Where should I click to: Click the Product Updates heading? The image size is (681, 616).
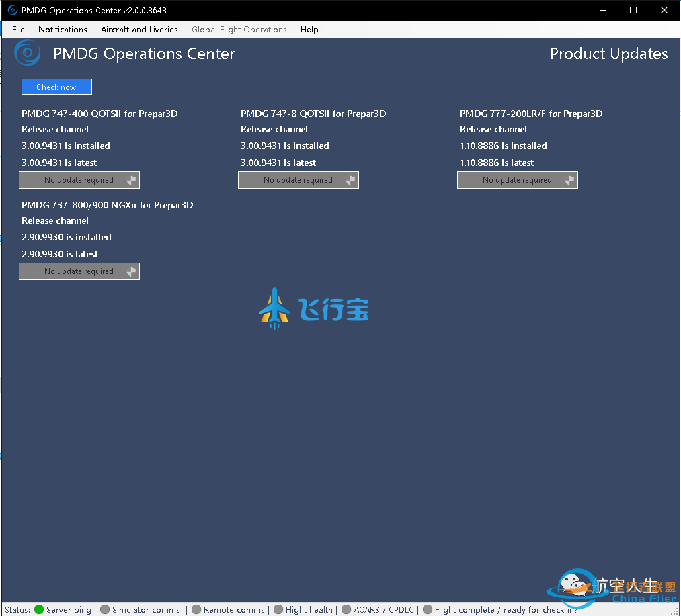click(608, 54)
